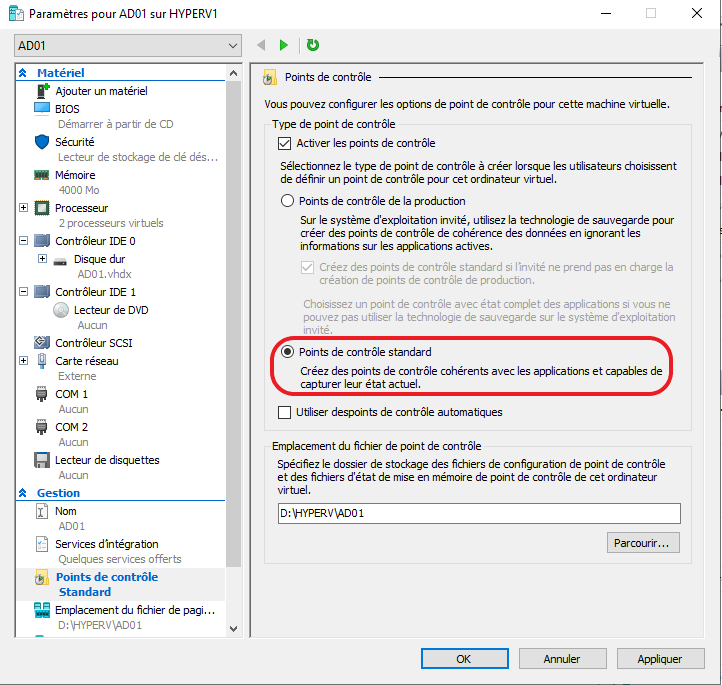Viewport: 722px width, 685px height.
Task: Click the green refresh icon in toolbar
Action: pyautogui.click(x=313, y=45)
